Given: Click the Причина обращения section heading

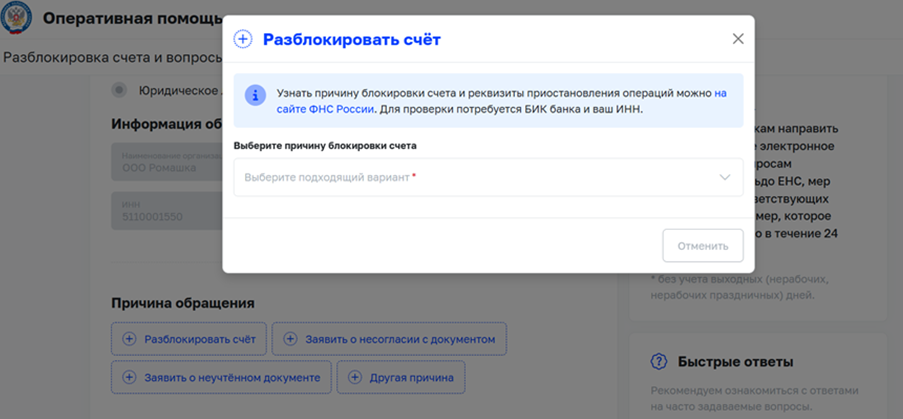Looking at the screenshot, I should [182, 303].
